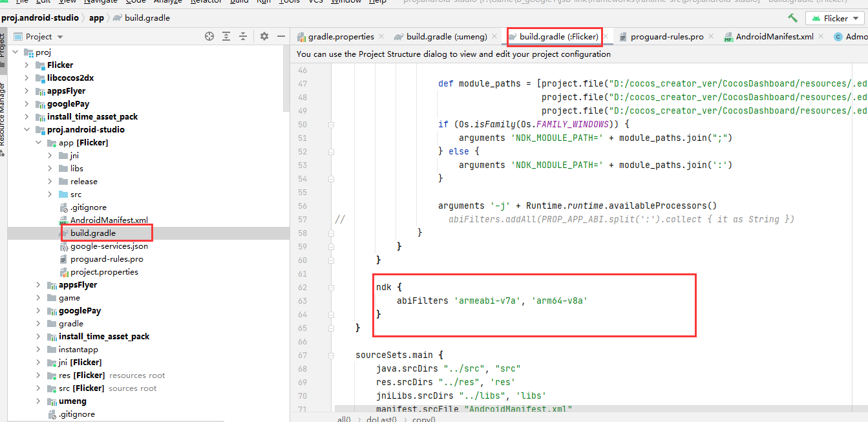The width and height of the screenshot is (868, 422).
Task: Click build.gradle in the breadcrumb bar
Action: coord(148,18)
